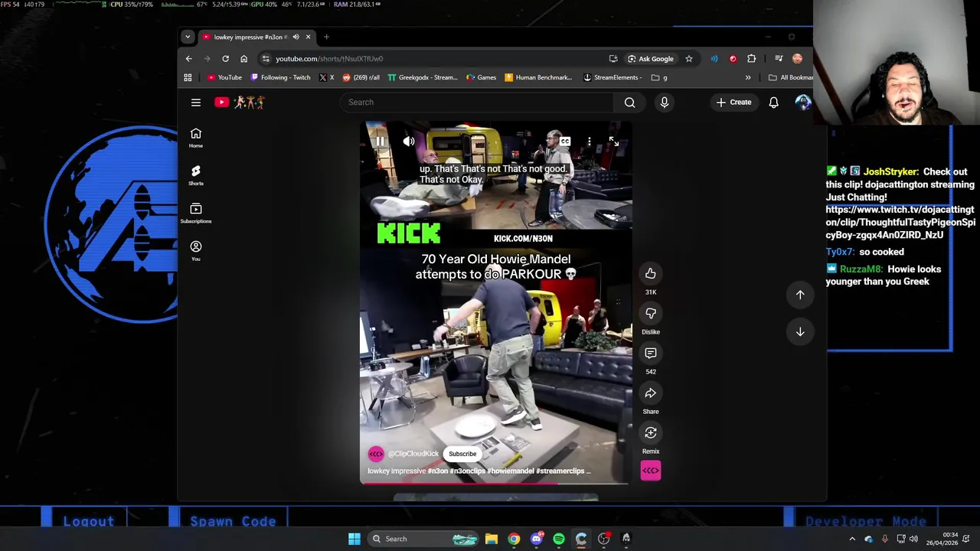Image resolution: width=980 pixels, height=551 pixels.
Task: Open the All Bookmarks folder
Action: (x=792, y=77)
